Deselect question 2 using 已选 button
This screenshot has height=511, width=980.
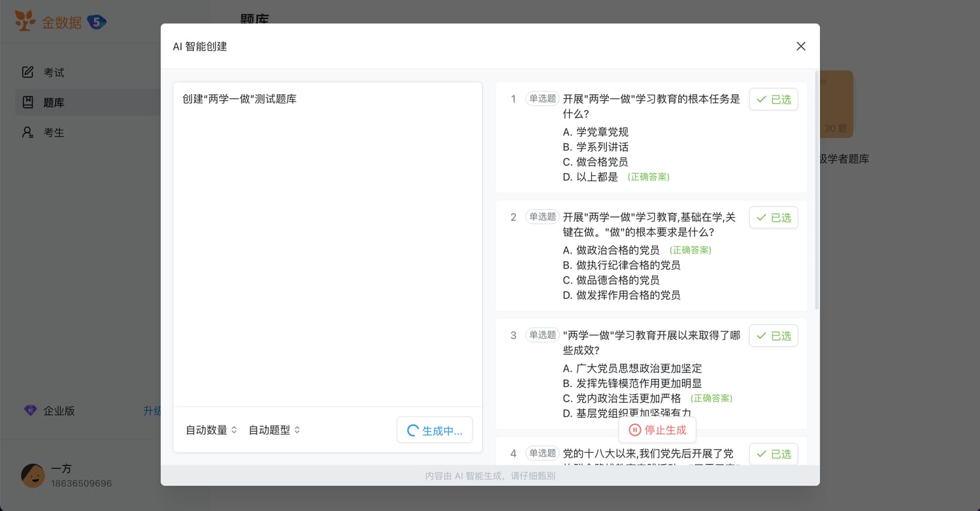773,218
